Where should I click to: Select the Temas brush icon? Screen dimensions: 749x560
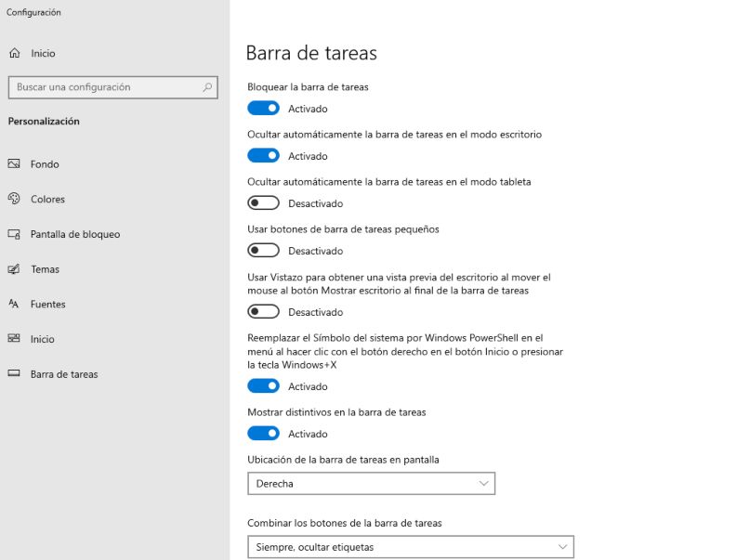(15, 269)
